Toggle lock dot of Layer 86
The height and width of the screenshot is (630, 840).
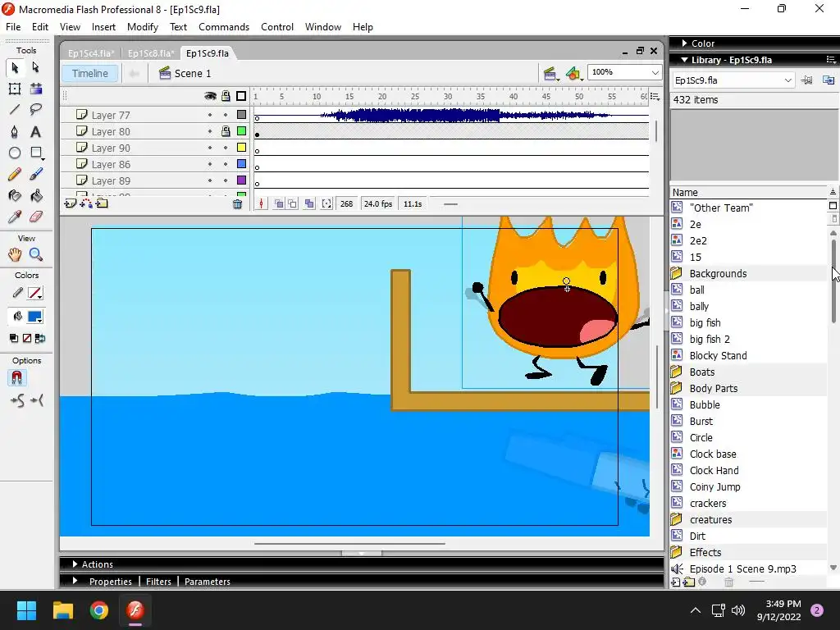[226, 164]
